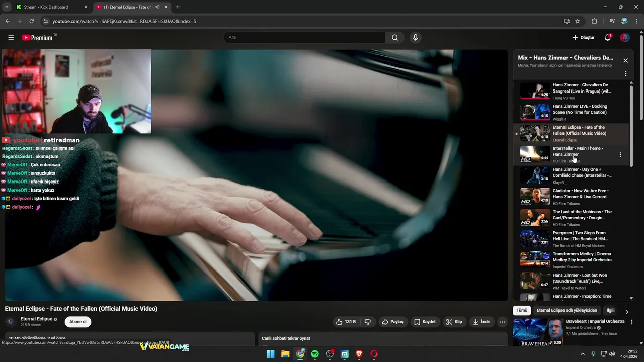644x362 pixels.
Task: Click the Ara search input field
Action: click(304, 37)
